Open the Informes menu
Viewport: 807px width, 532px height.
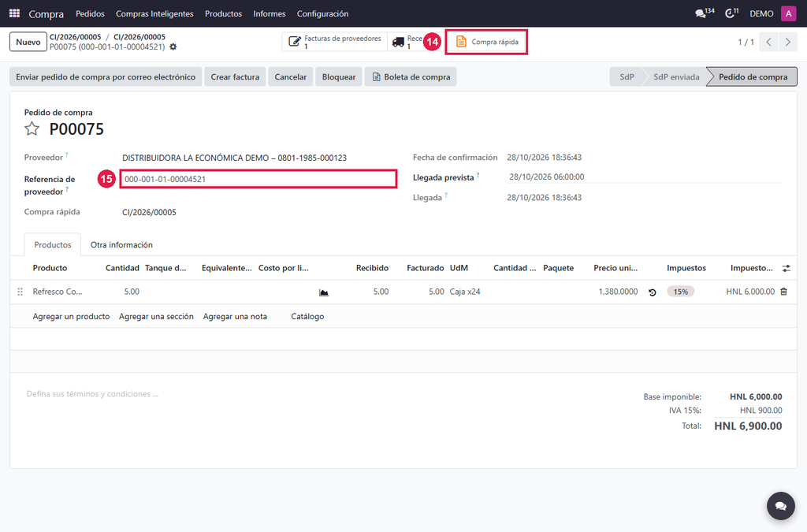click(270, 14)
